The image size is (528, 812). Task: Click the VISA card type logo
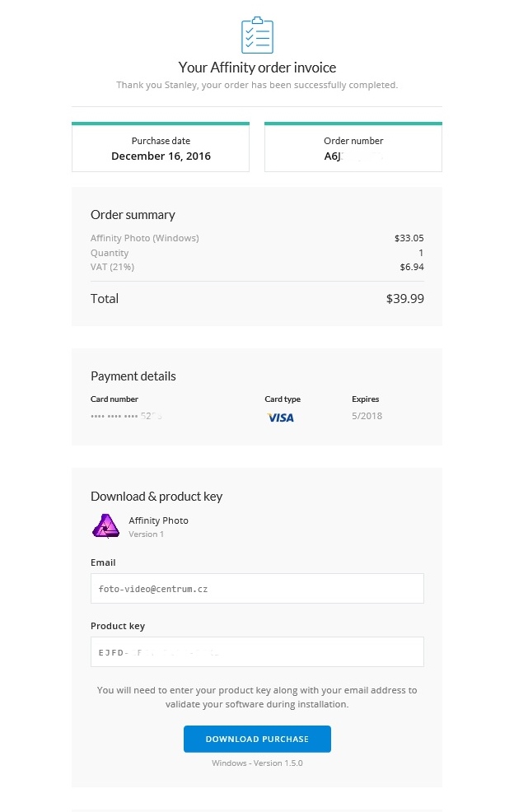pos(281,418)
